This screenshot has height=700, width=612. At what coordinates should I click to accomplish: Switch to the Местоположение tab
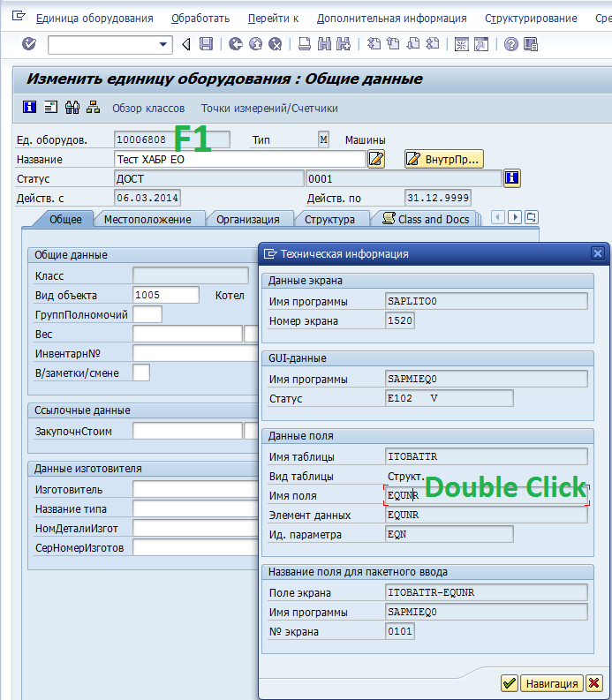tap(147, 220)
